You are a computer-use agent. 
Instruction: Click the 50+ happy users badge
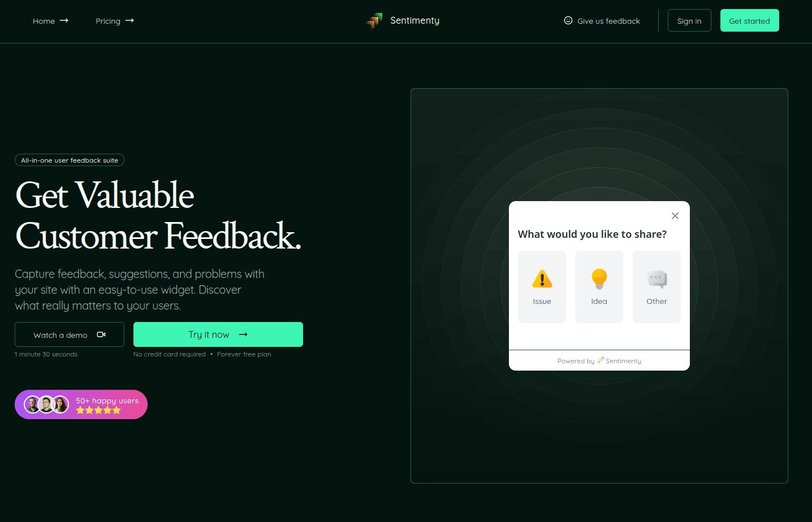(x=107, y=401)
